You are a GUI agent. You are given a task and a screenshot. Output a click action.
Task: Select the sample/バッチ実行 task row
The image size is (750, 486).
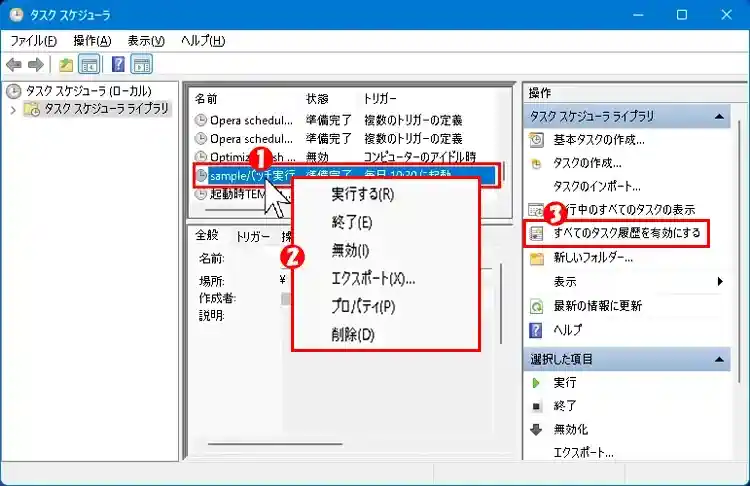point(346,175)
